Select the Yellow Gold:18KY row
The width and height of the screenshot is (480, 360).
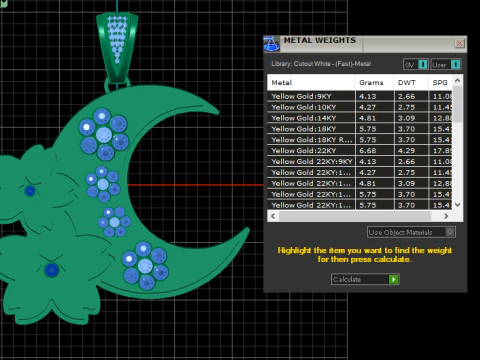point(360,129)
